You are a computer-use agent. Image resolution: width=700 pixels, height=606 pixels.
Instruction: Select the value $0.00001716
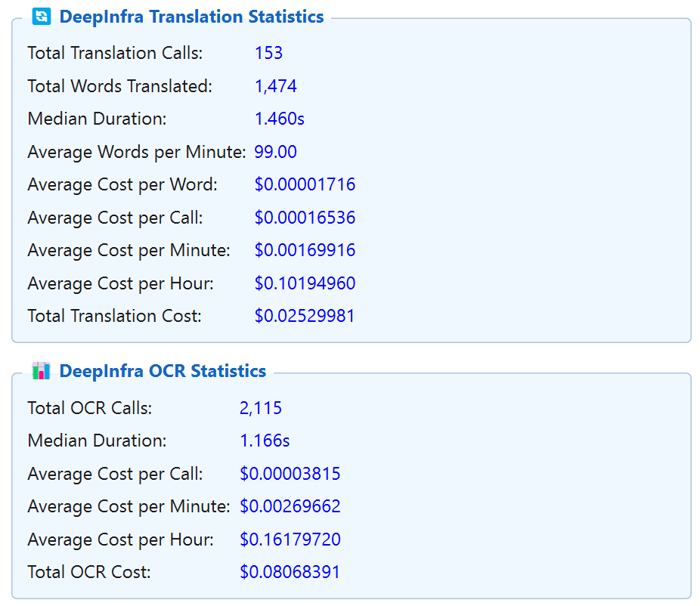point(305,184)
